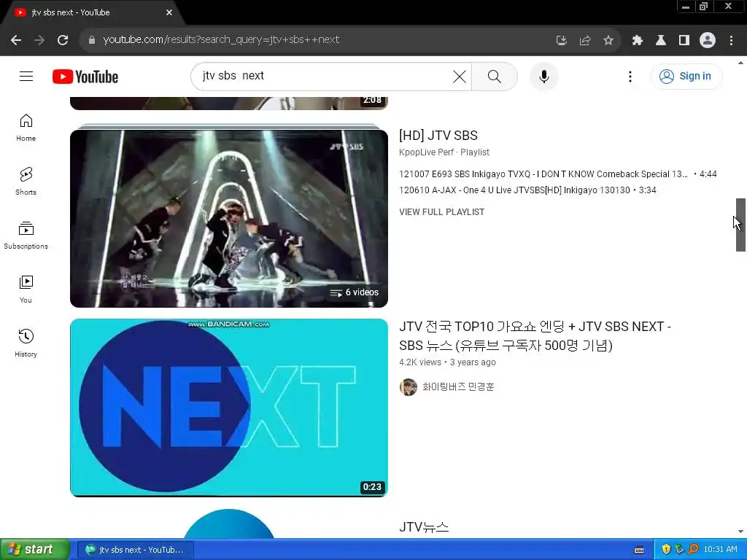Open the Extensions puzzle icon
Viewport: 747px width, 560px height.
[638, 40]
